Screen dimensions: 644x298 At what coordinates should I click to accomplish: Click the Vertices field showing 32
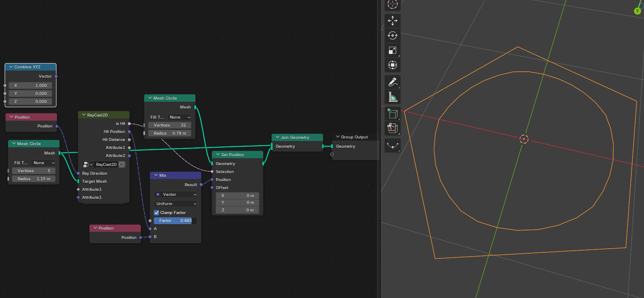tap(170, 125)
